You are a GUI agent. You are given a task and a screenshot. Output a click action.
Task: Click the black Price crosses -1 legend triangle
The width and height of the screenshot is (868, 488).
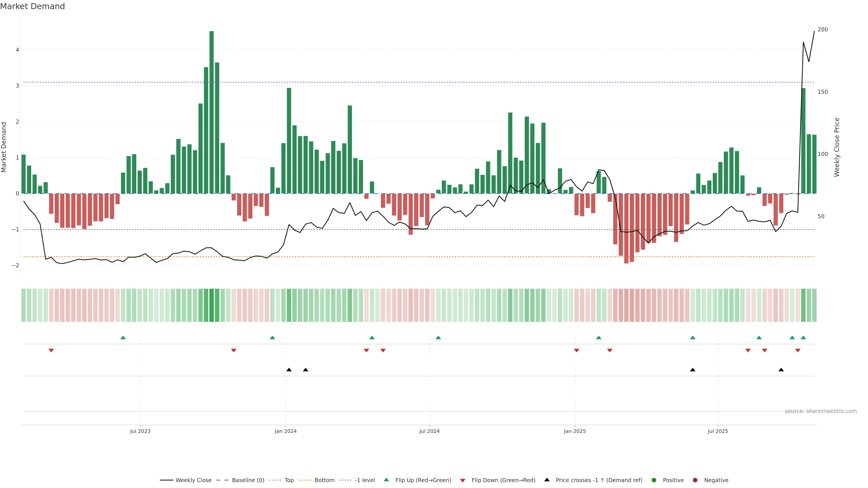[x=547, y=480]
